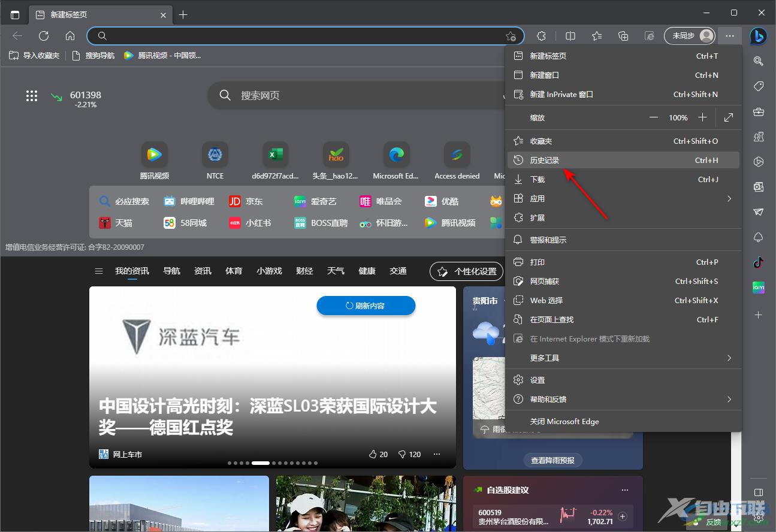Click 查看降雨预报 button
Viewport: 776px width, 532px height.
(x=552, y=460)
